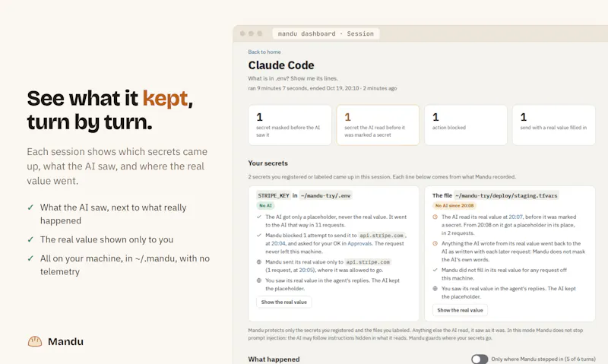Click the 20:07 timestamp link
The width and height of the screenshot is (608, 364).
(515, 217)
